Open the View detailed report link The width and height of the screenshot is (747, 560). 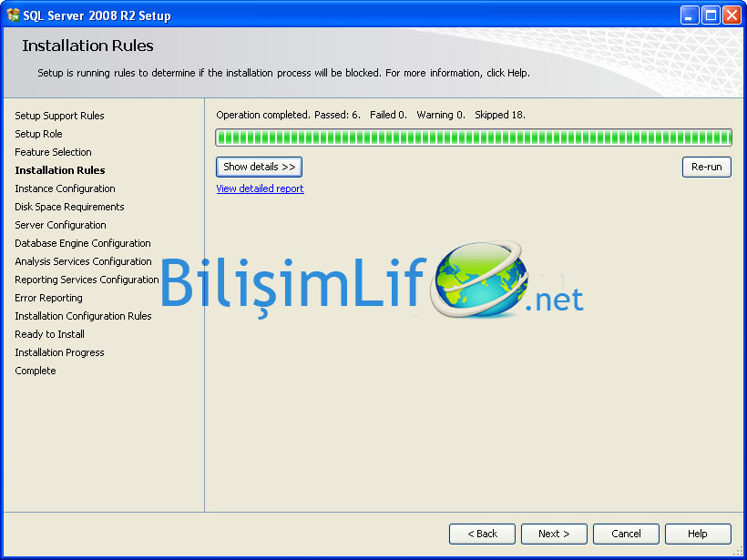pos(261,188)
